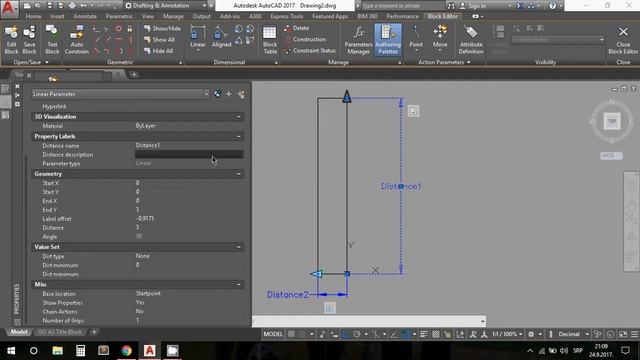This screenshot has width=640, height=360.
Task: Select the Linear dimensional constraint tool
Action: click(x=198, y=38)
